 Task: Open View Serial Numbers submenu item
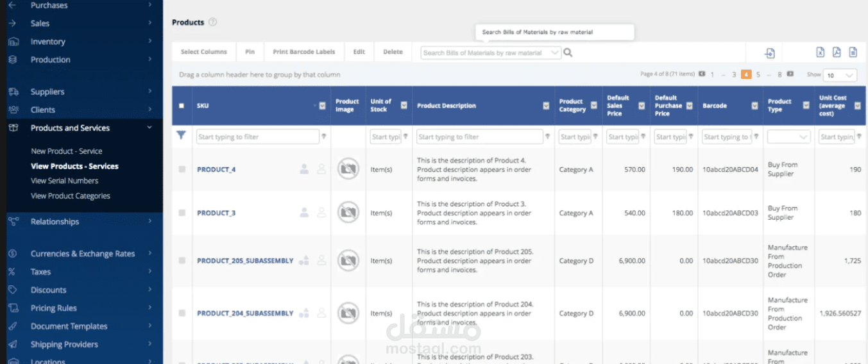pyautogui.click(x=65, y=181)
